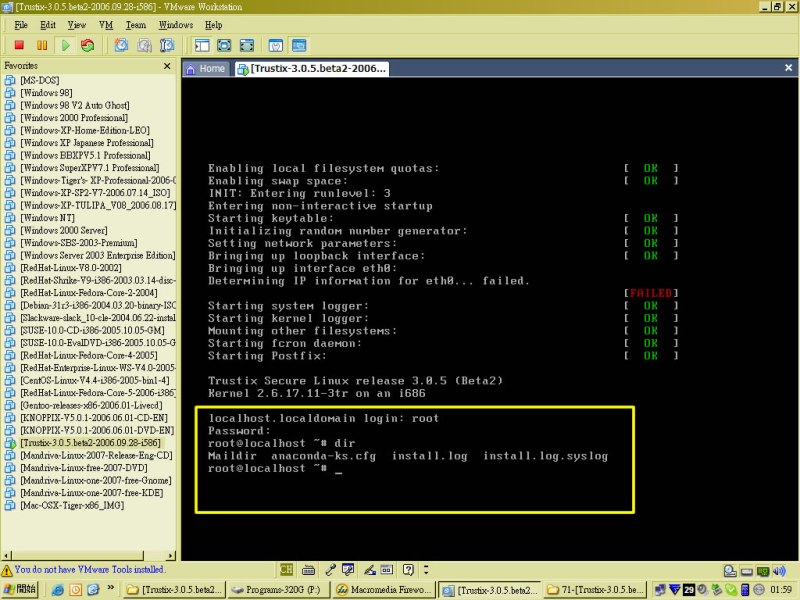
Task: Expand quick launch overflow chevron
Action: [x=110, y=588]
